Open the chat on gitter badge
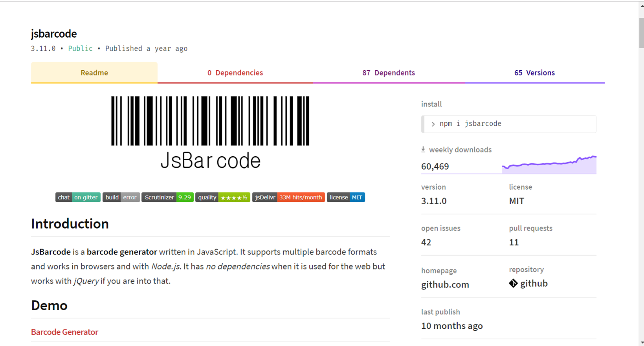Image resolution: width=644 pixels, height=346 pixels. [x=78, y=197]
